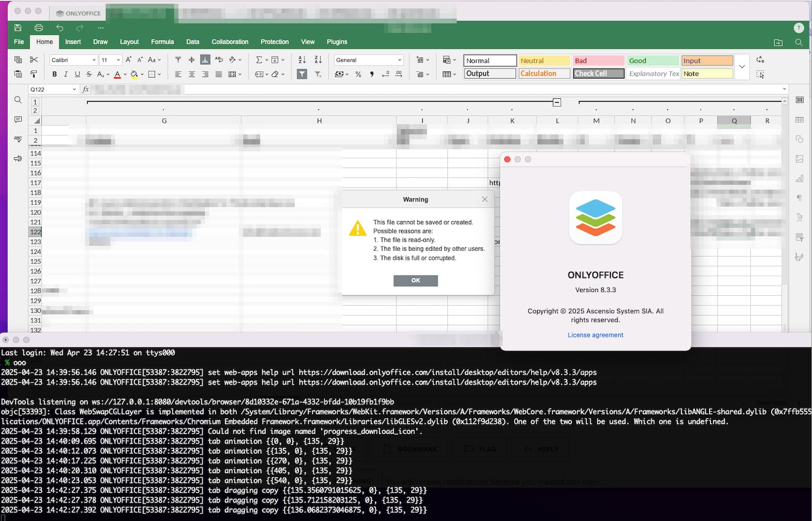Screen dimensions: 812x521
Task: Toggle Bold formatting
Action: [x=54, y=74]
